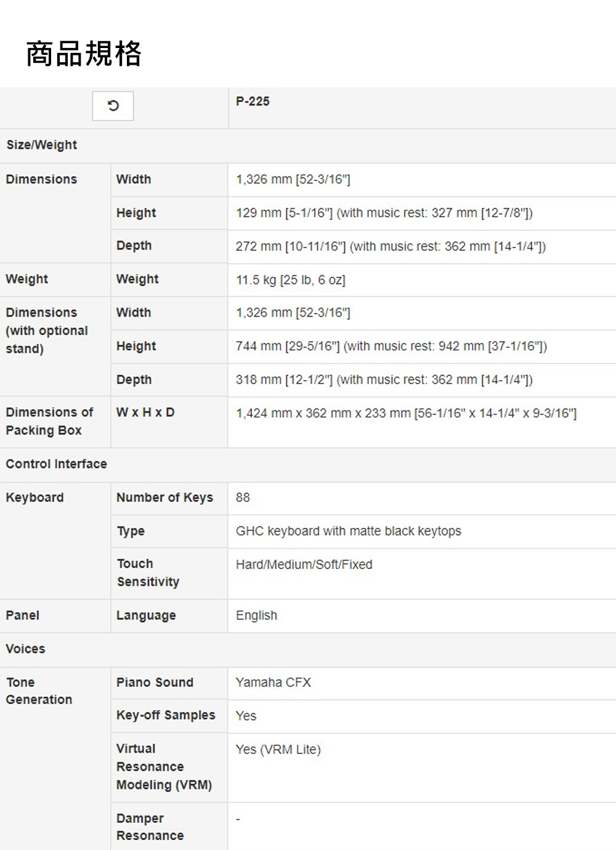
Task: Click the Touch Sensitivity row label
Action: pos(148,573)
